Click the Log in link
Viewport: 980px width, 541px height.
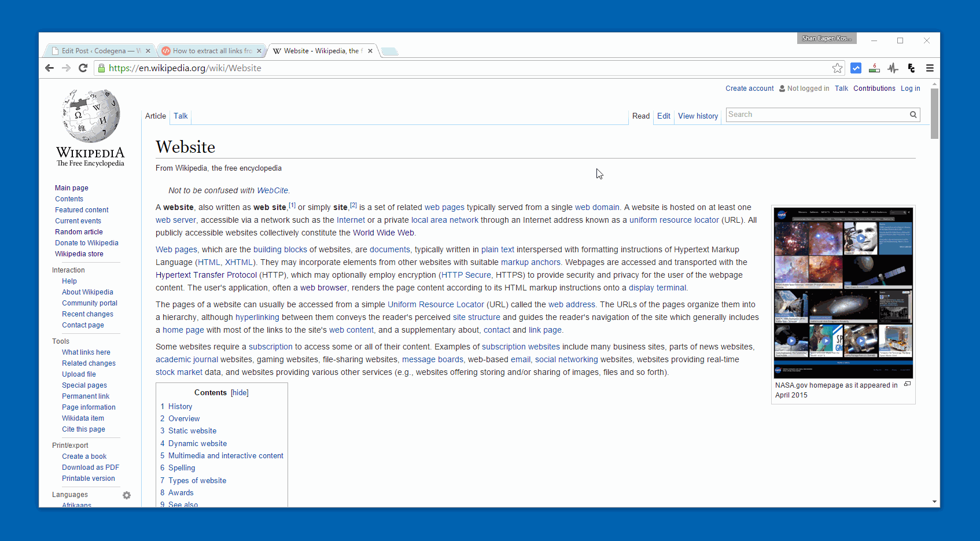pyautogui.click(x=911, y=89)
